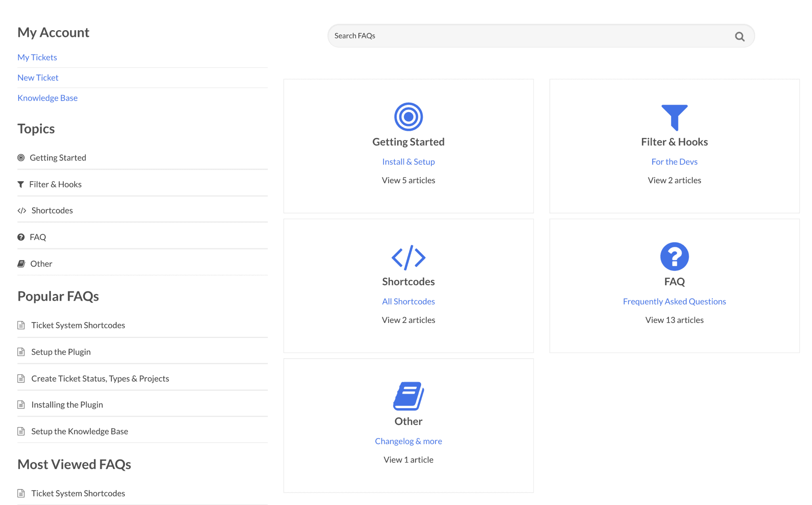This screenshot has width=812, height=505.
Task: Click Frequently Asked Questions link
Action: pyautogui.click(x=674, y=301)
